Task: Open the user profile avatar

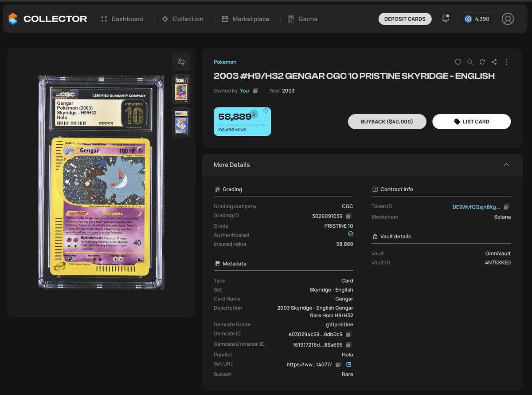Action: pos(508,19)
